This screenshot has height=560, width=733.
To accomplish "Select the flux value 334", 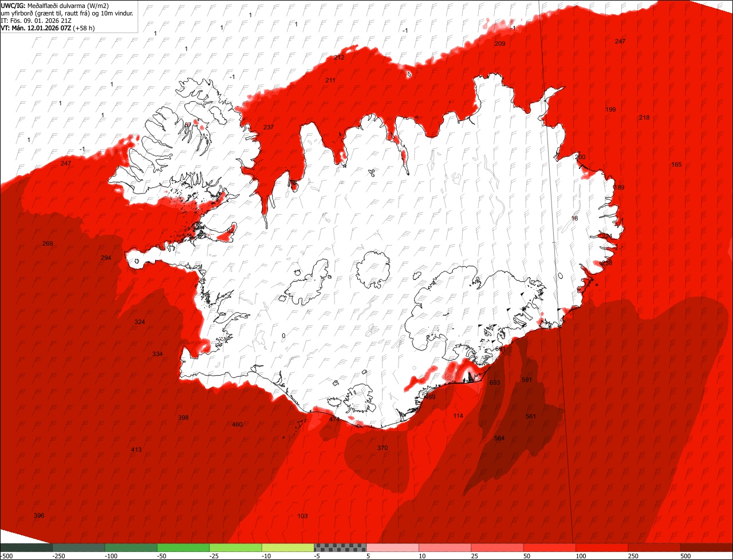I will (157, 354).
